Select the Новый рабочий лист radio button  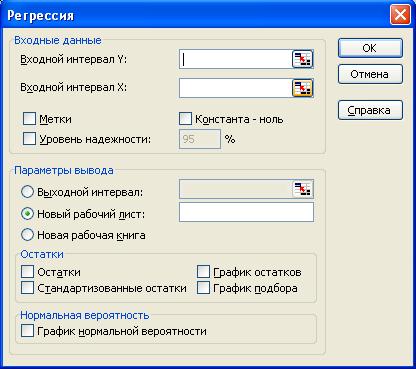(x=27, y=214)
